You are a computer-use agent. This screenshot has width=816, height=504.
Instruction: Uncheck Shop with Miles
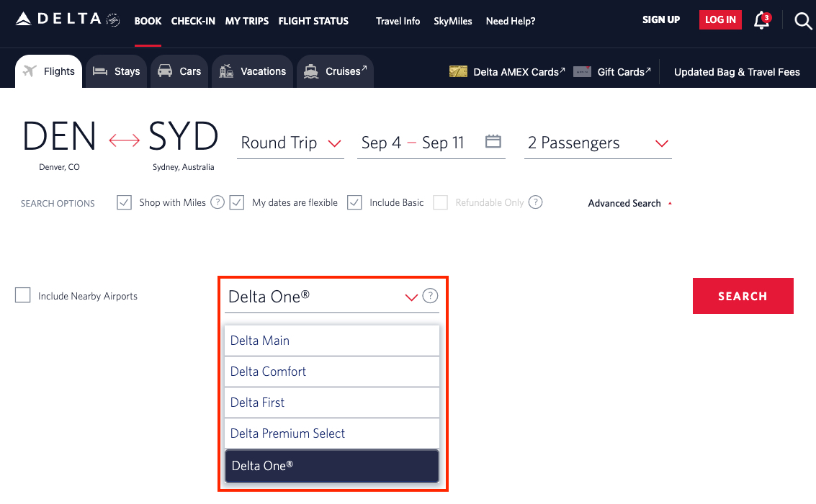pos(124,202)
